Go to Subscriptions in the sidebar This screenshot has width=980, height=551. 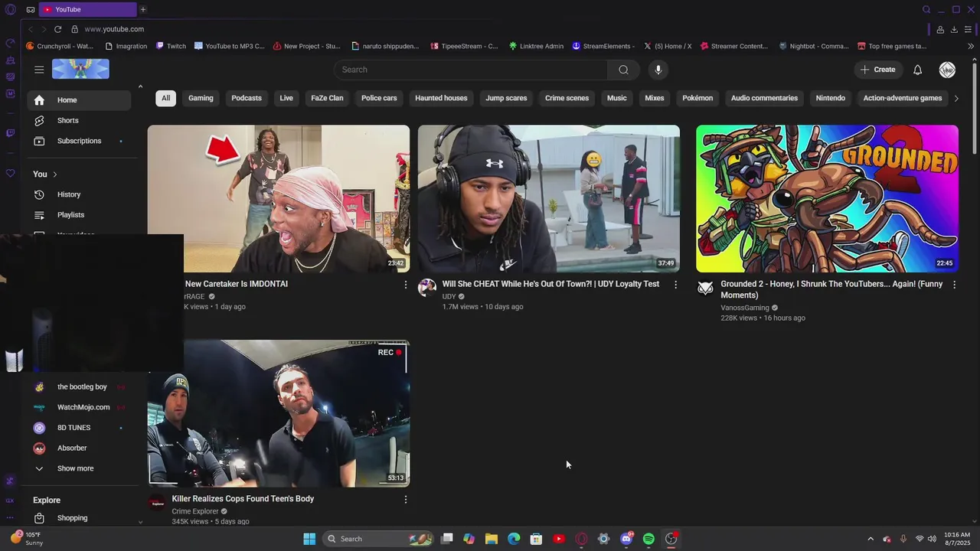79,141
